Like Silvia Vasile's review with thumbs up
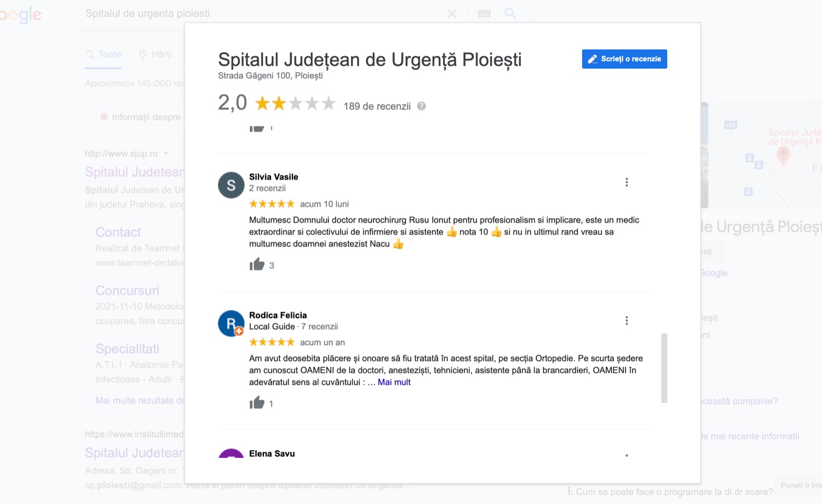The width and height of the screenshot is (822, 504). point(257,264)
